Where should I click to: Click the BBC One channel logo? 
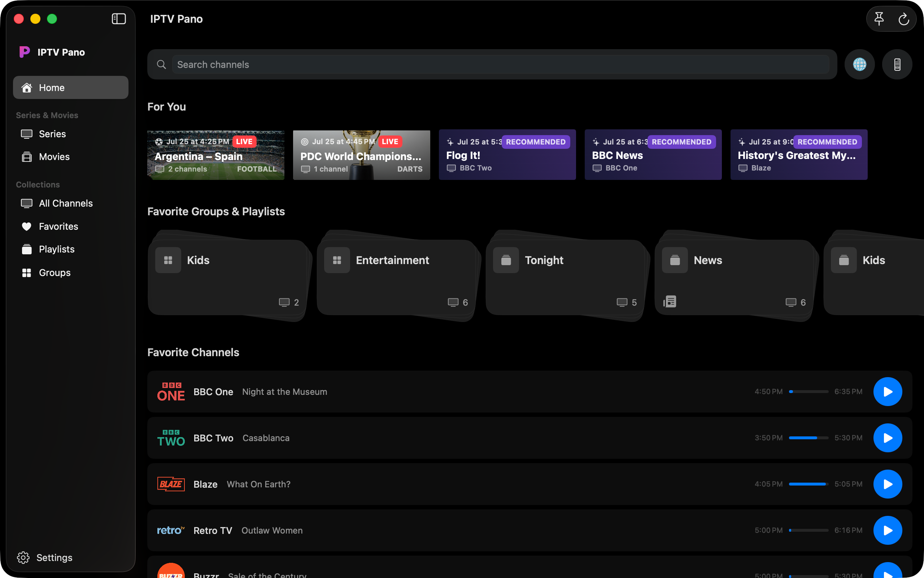coord(171,392)
